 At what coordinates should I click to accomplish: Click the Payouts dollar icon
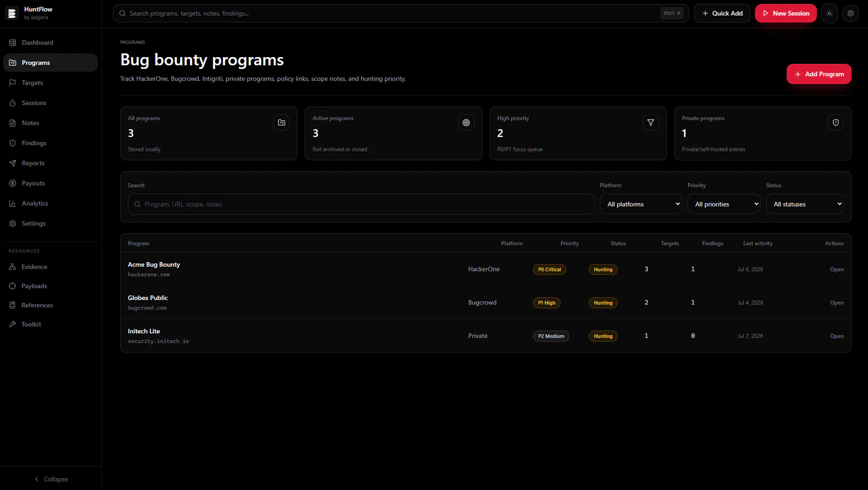pos(13,183)
